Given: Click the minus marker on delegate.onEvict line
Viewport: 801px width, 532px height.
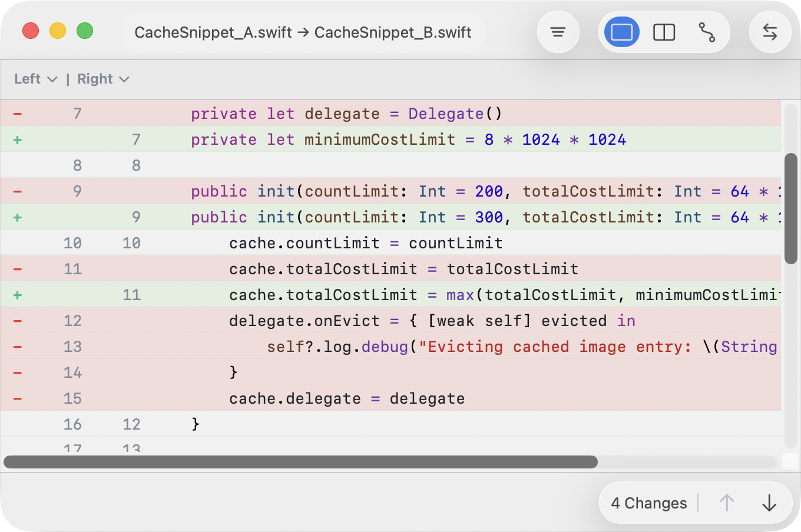Looking at the screenshot, I should 18,321.
